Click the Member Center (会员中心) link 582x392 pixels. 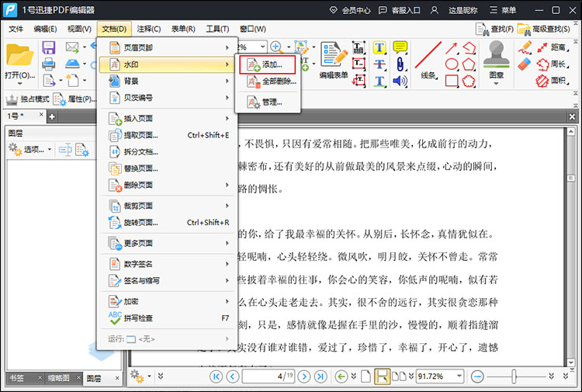(x=350, y=10)
